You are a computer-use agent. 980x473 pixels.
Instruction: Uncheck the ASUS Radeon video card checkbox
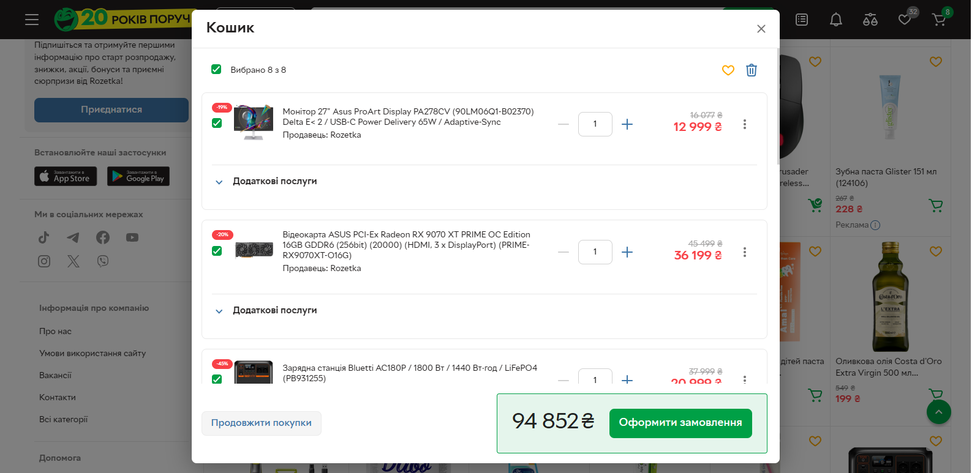pos(217,251)
